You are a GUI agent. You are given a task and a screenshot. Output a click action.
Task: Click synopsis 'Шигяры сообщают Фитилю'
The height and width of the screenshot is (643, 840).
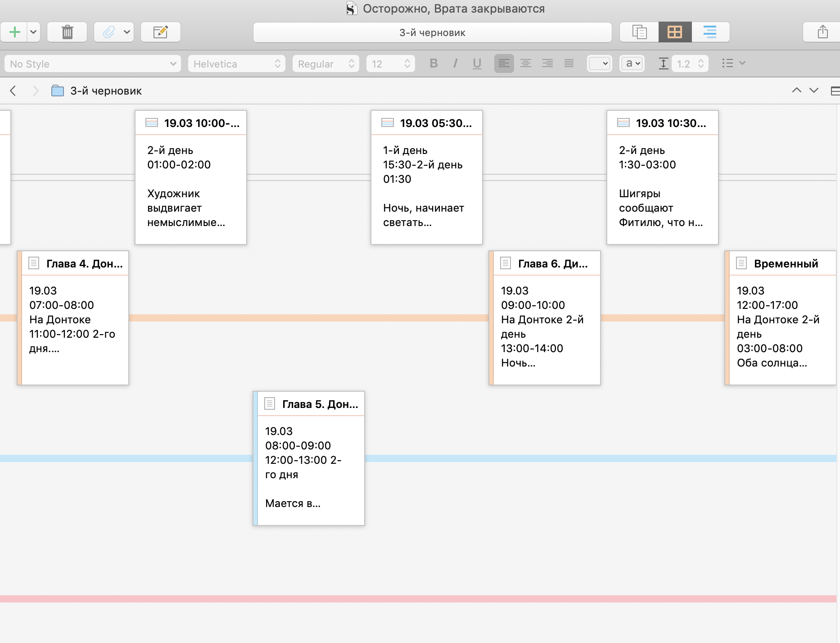tap(660, 208)
